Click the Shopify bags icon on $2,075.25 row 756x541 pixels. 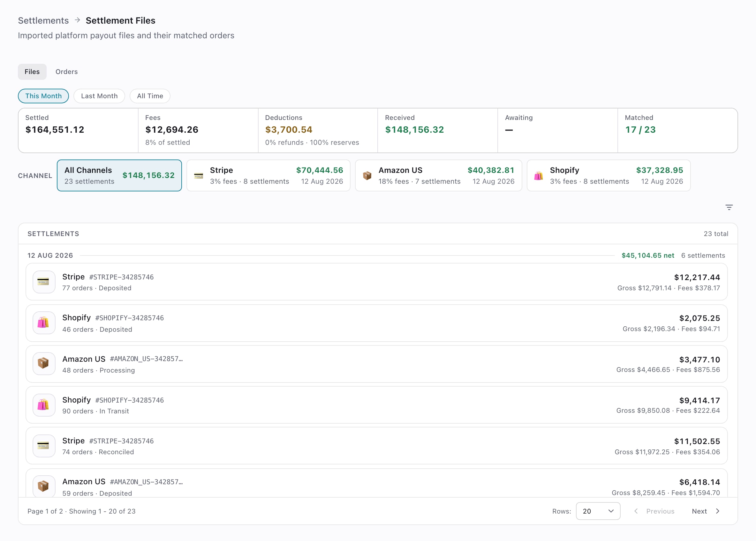[44, 323]
